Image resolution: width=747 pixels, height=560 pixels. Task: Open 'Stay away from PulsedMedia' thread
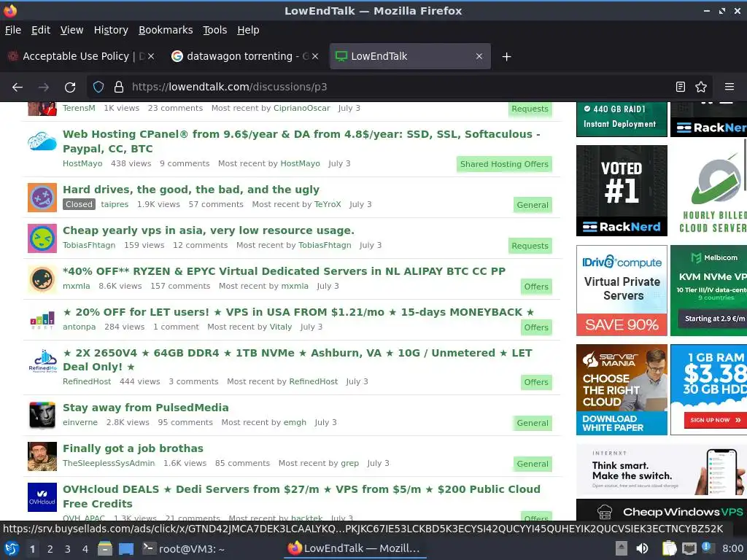pos(146,408)
